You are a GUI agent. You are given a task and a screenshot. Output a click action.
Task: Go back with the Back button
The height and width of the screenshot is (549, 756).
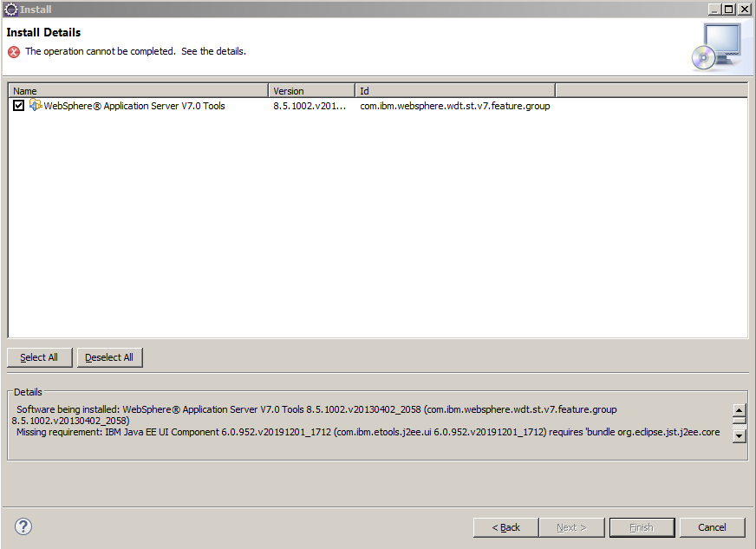pos(505,527)
